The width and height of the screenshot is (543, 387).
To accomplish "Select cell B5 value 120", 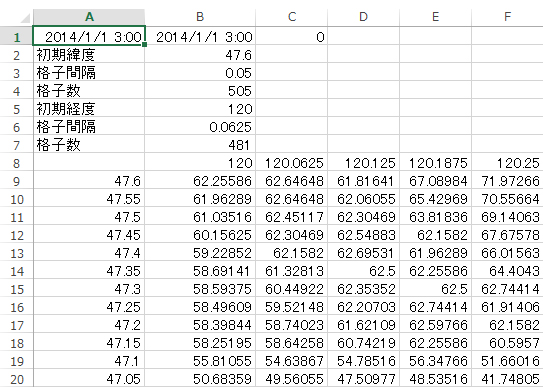I will coord(200,109).
